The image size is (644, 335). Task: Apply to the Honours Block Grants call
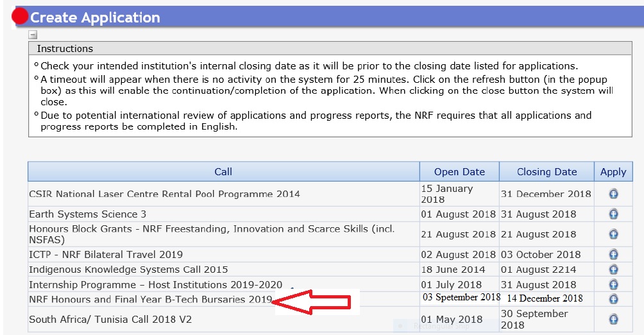pyautogui.click(x=613, y=234)
